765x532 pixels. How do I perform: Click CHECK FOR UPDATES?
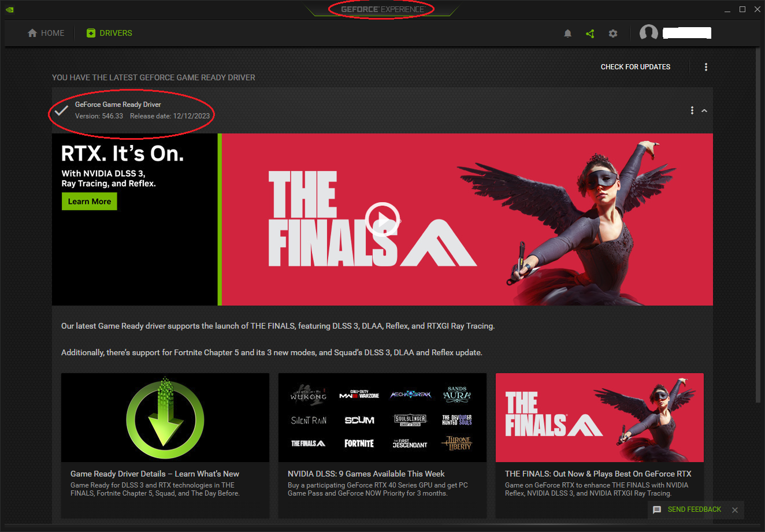pos(635,66)
